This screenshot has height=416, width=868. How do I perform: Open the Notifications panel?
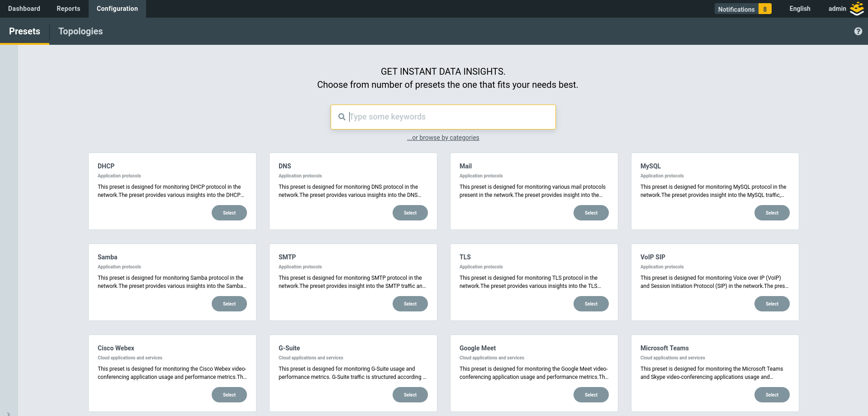tap(736, 9)
